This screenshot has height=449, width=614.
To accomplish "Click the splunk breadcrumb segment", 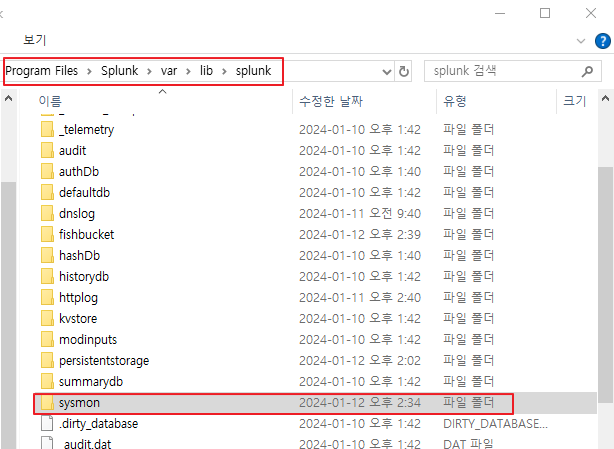I will [x=253, y=71].
